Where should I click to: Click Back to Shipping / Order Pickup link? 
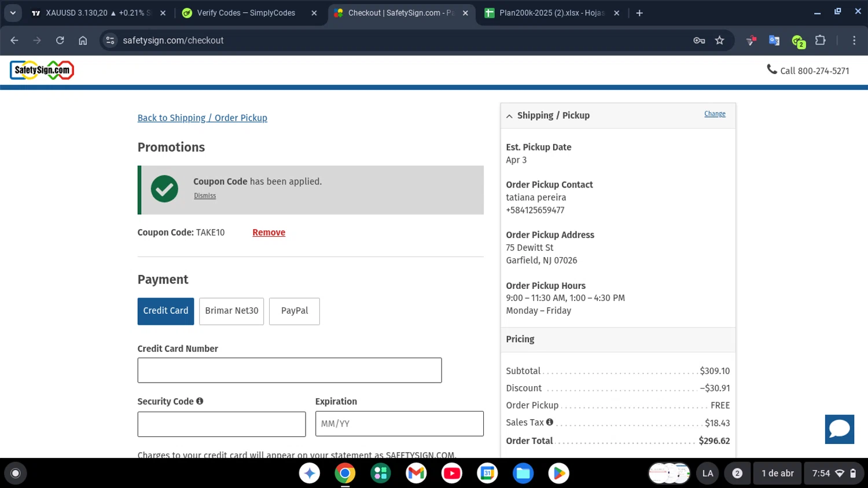coord(203,118)
